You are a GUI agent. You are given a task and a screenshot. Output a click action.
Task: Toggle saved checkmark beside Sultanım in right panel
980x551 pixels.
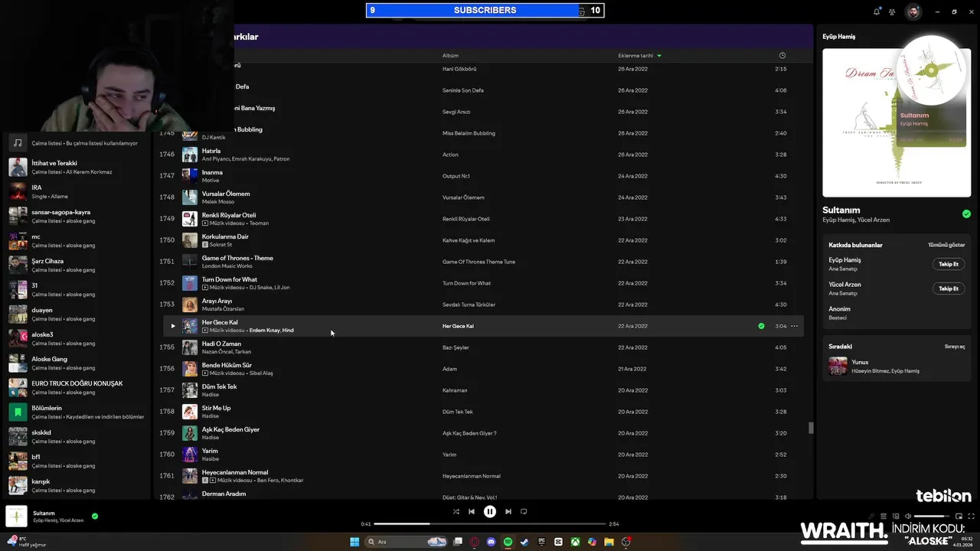tap(966, 214)
